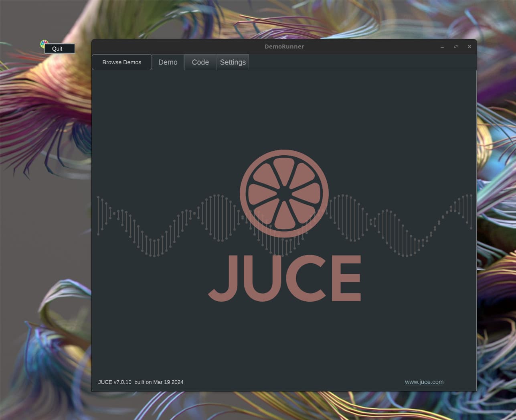Minimize the DemoRunner window
The image size is (516, 420).
(x=442, y=47)
